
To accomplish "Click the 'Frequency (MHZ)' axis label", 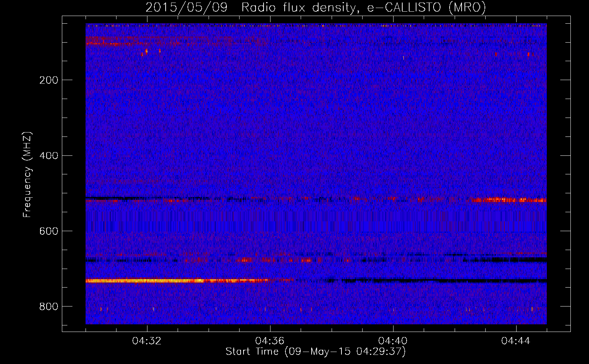I will point(27,174).
